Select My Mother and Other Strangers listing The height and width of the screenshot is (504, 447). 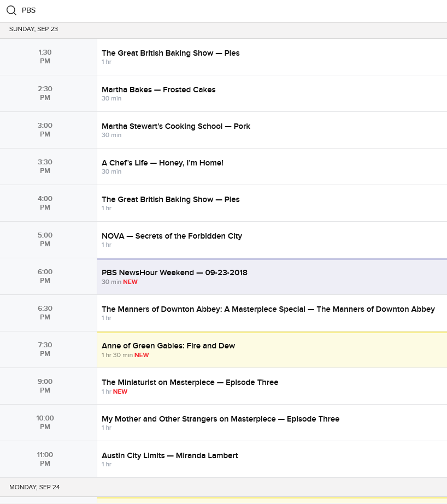coord(220,419)
